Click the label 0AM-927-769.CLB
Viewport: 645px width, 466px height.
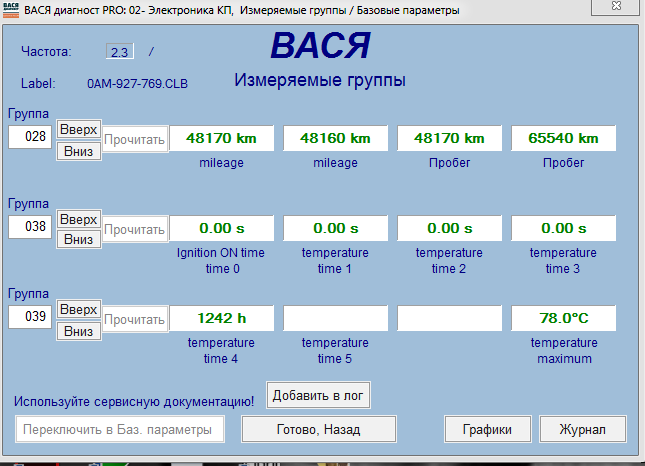click(x=137, y=84)
